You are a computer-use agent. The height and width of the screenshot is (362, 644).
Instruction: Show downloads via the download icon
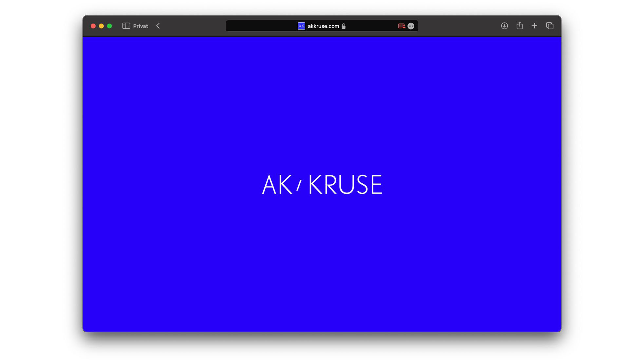click(x=504, y=26)
